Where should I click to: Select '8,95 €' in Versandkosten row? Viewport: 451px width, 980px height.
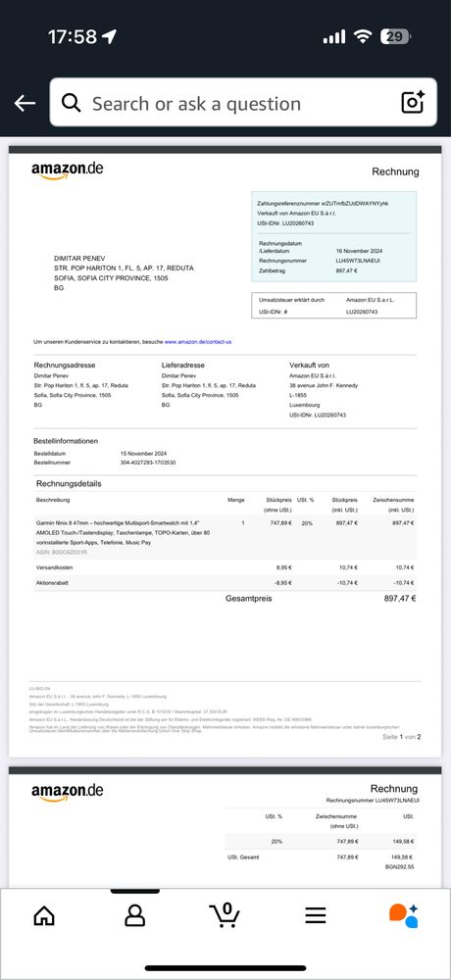coord(284,567)
